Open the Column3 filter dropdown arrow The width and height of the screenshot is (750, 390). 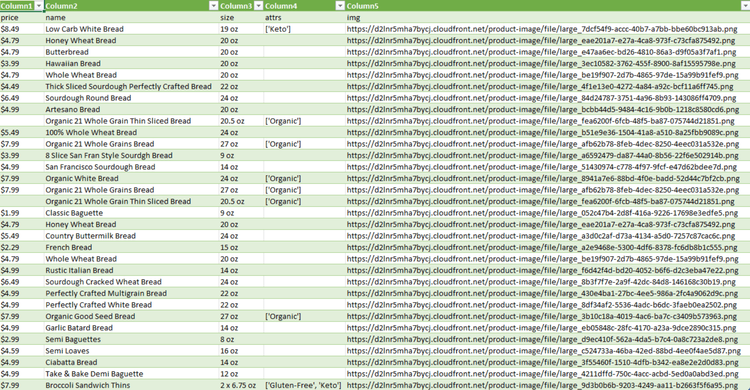(258, 6)
